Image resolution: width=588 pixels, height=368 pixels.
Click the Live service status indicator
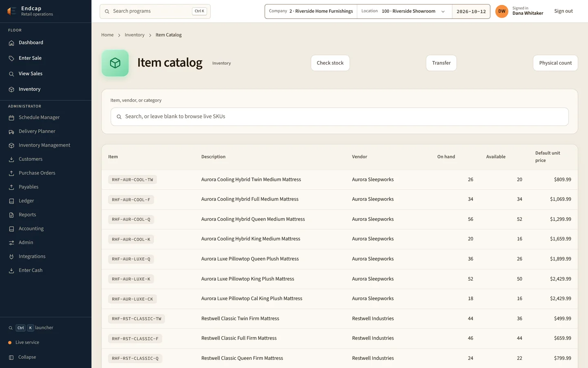coord(24,343)
